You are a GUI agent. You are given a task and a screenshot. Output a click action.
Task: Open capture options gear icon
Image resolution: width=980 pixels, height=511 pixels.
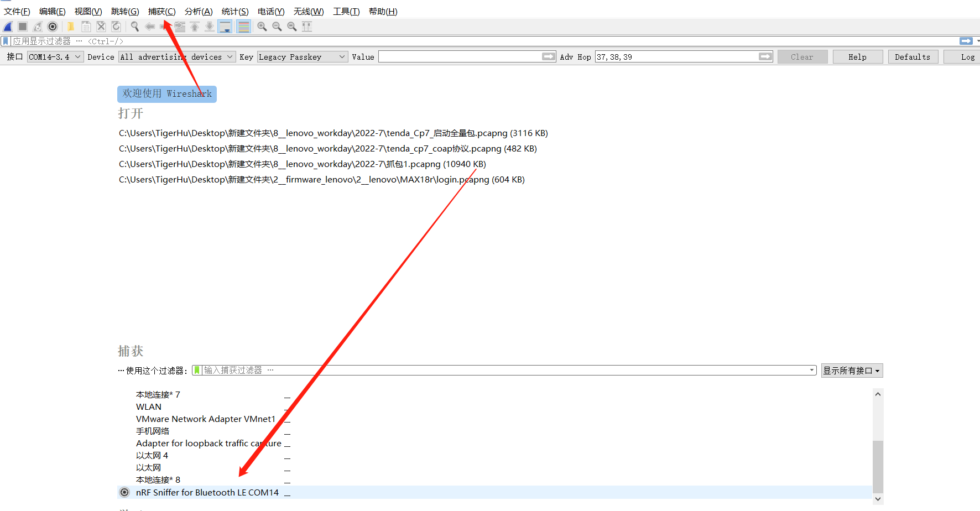coord(53,27)
